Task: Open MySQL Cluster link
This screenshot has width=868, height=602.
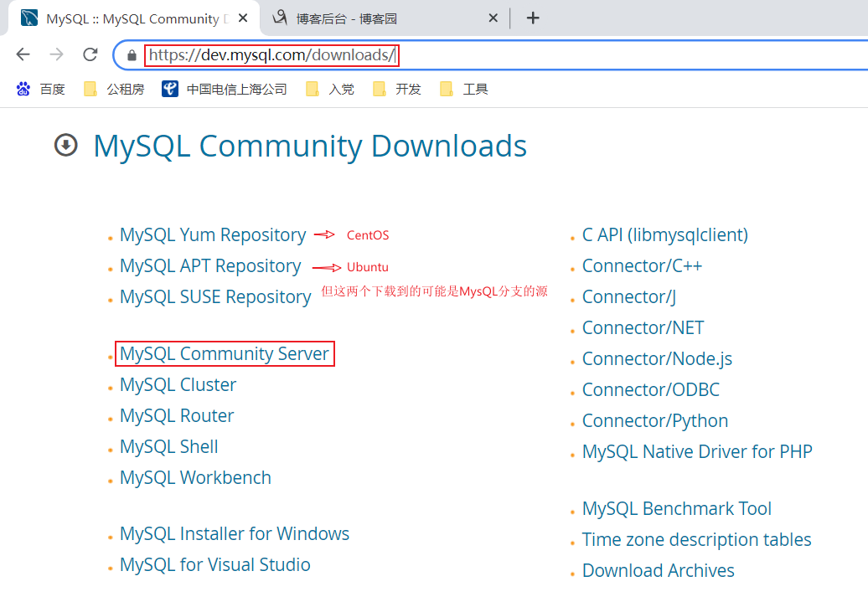Action: 178,384
